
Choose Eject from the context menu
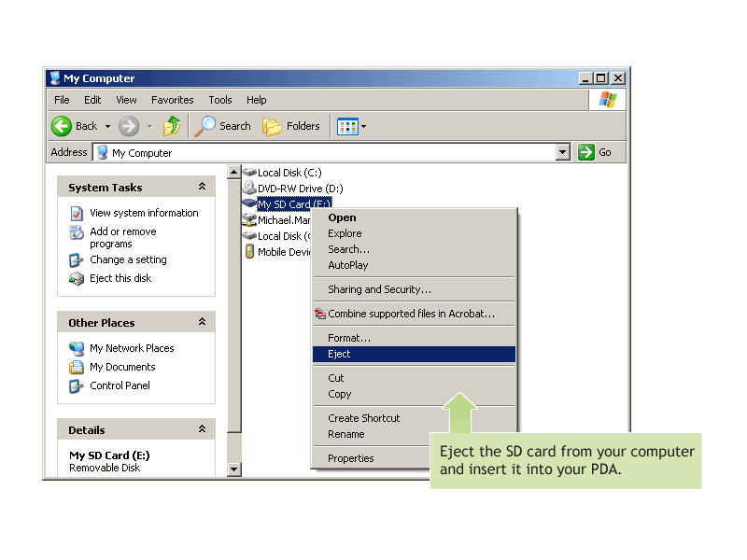[414, 355]
